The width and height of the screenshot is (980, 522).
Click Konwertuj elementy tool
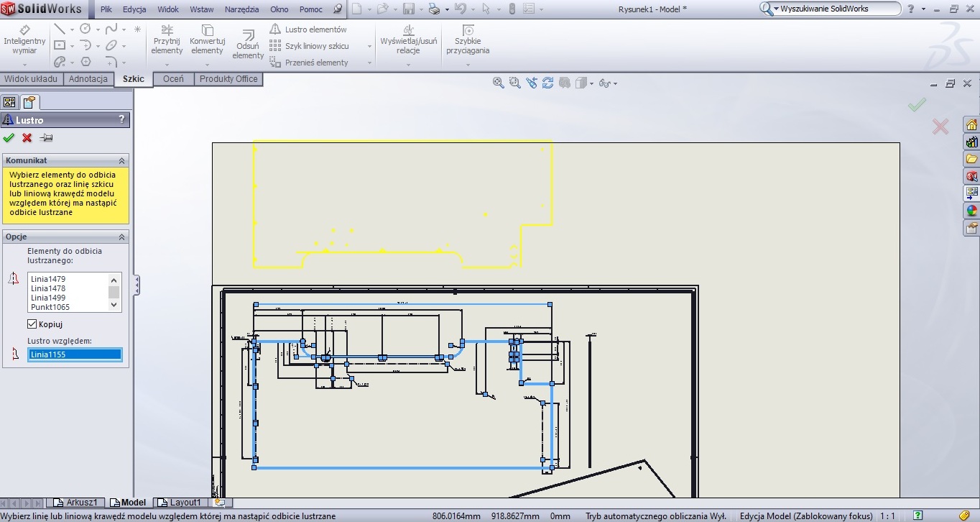click(x=208, y=40)
